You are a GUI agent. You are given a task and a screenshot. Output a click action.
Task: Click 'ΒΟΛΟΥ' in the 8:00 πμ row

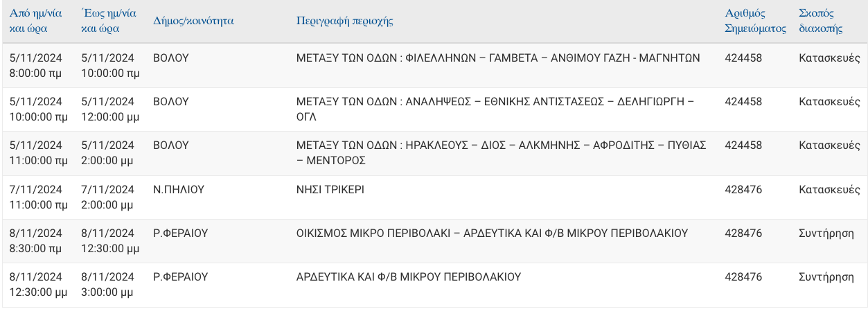(x=171, y=58)
